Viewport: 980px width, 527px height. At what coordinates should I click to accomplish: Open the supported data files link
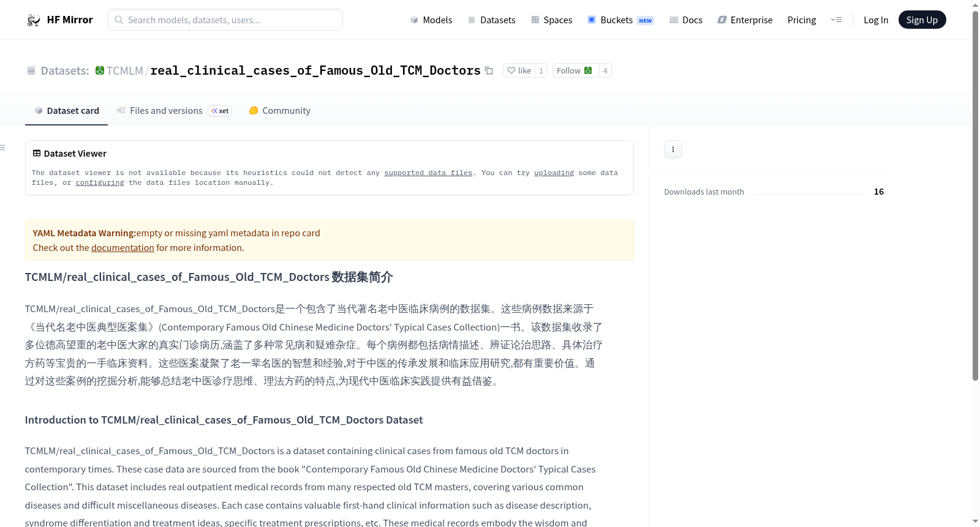coord(428,173)
